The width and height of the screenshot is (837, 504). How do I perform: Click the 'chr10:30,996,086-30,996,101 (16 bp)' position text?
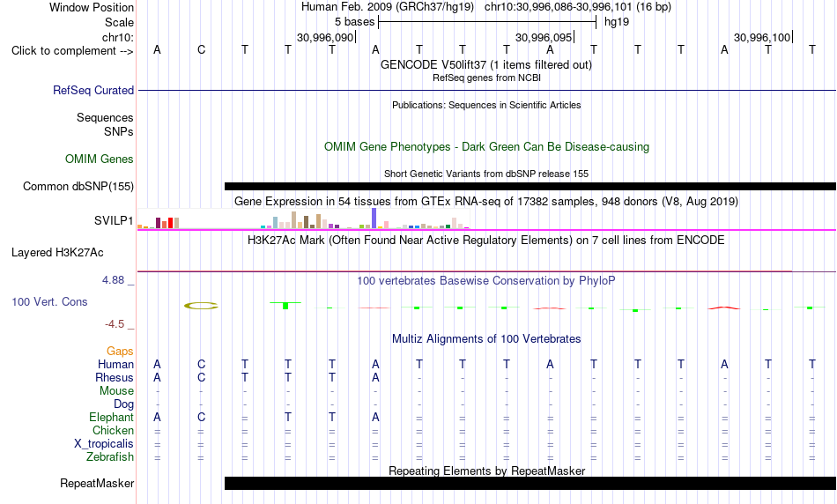click(x=578, y=7)
